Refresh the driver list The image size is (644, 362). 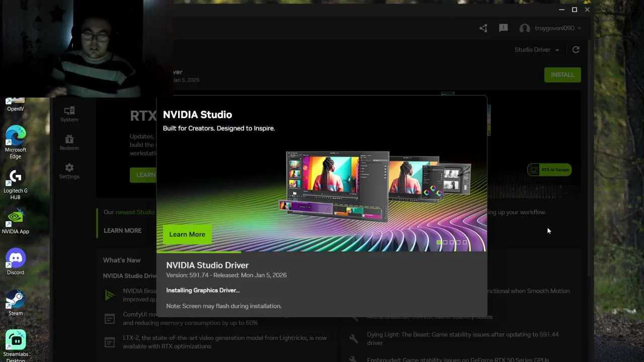click(x=576, y=49)
